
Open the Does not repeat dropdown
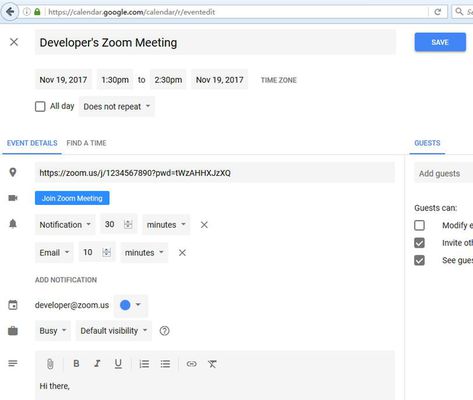117,107
